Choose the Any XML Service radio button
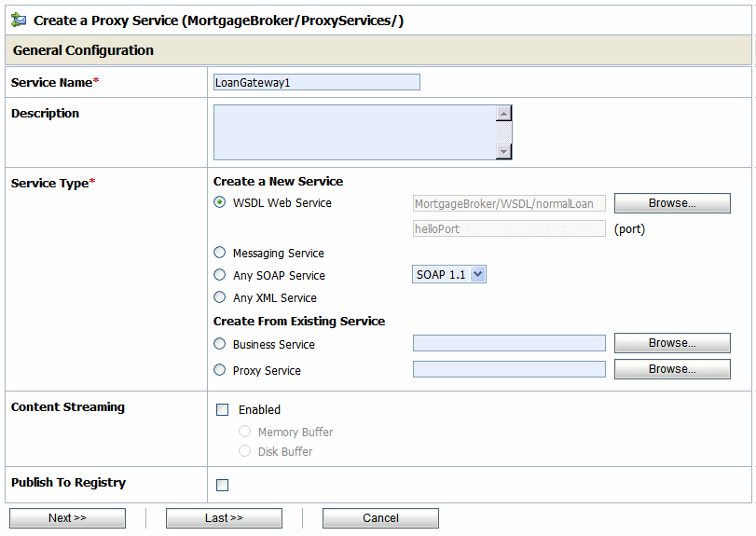The height and width of the screenshot is (536, 756). (219, 297)
